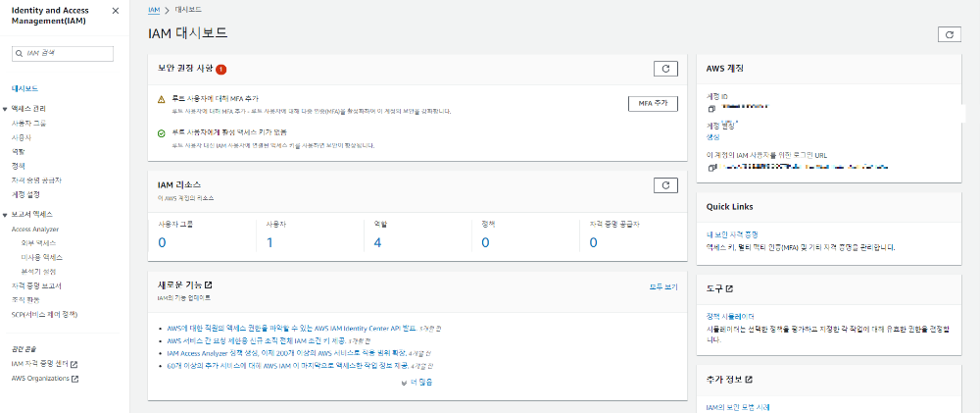980x413 pixels.
Task: Click the MFA 추가 button
Action: [x=653, y=104]
